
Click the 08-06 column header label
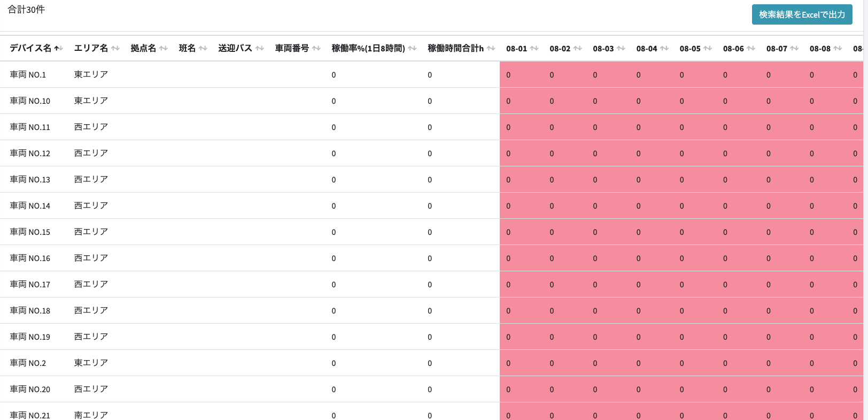(x=733, y=49)
